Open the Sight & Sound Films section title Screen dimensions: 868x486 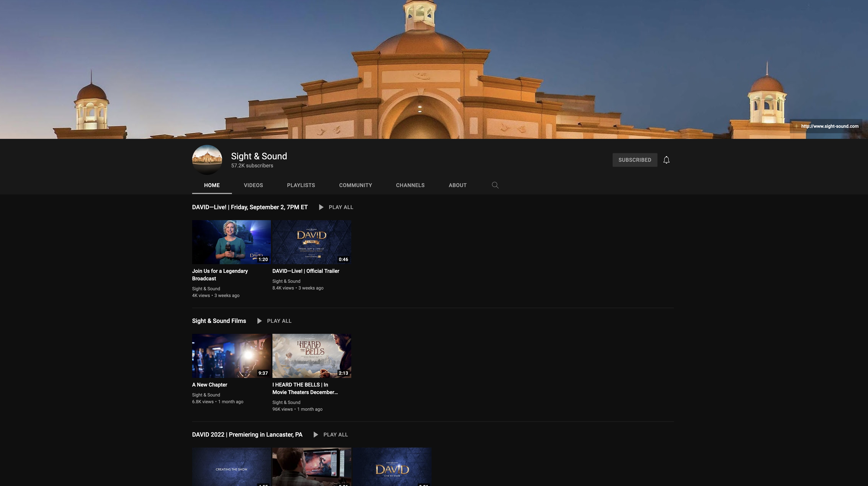point(219,321)
